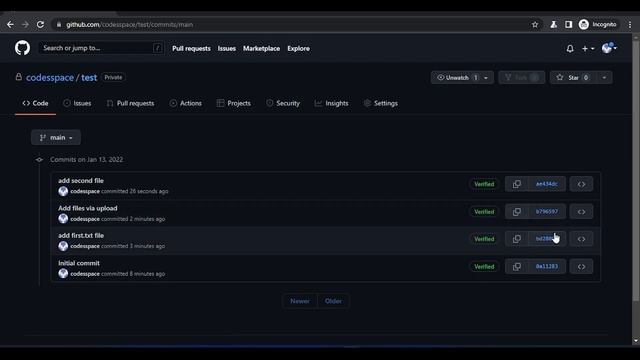Viewport: 640px width, 360px height.
Task: Switch to the Settings tab
Action: (380, 103)
